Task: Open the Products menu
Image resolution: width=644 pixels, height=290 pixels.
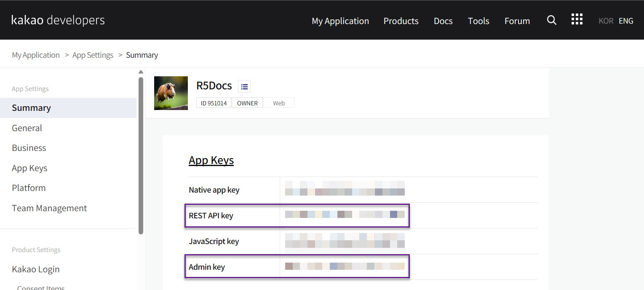Action: (401, 21)
